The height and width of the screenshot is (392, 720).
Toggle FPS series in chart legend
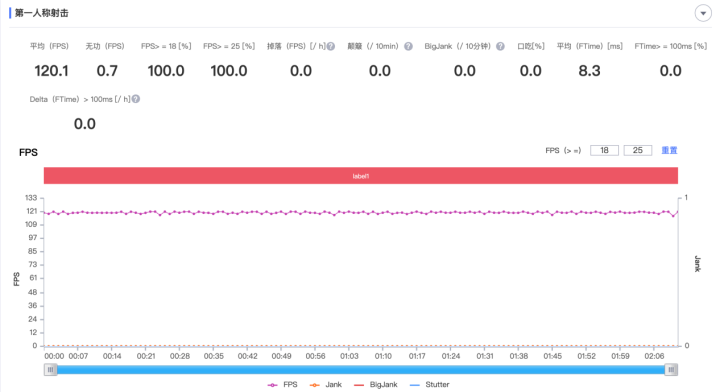click(282, 385)
